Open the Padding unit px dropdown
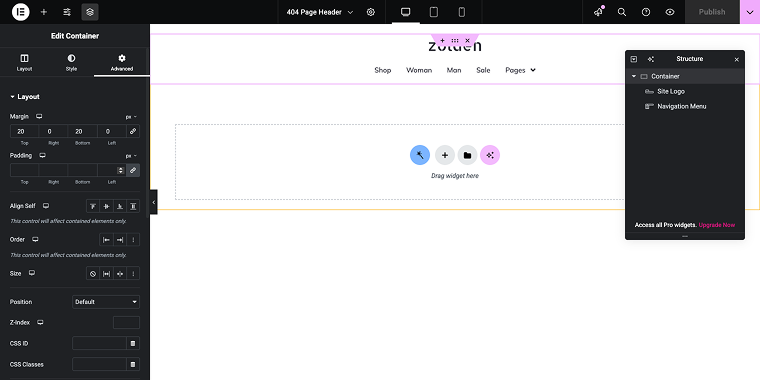The image size is (760, 380). pyautogui.click(x=131, y=156)
